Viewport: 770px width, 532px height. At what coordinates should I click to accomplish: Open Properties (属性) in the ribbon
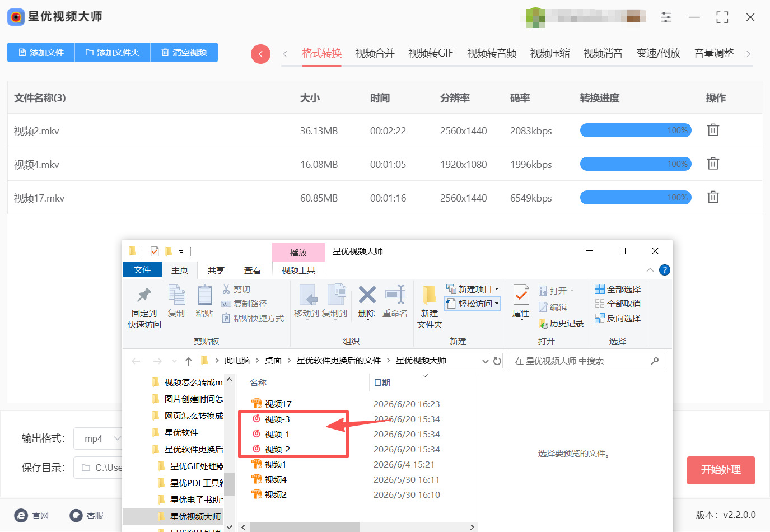click(521, 302)
